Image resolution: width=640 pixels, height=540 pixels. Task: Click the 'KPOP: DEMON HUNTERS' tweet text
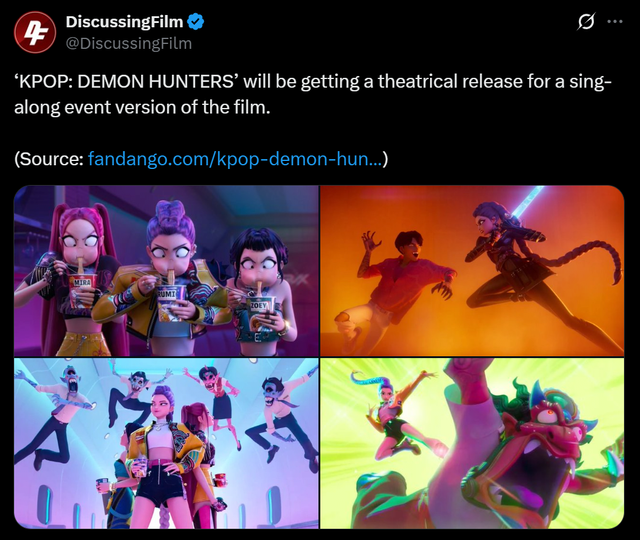tap(313, 94)
